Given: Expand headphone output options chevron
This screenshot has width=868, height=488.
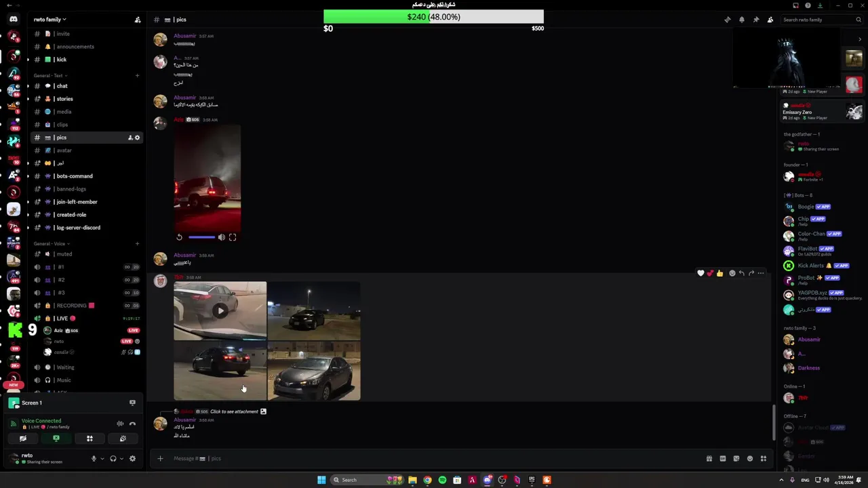Looking at the screenshot, I should coord(121,459).
